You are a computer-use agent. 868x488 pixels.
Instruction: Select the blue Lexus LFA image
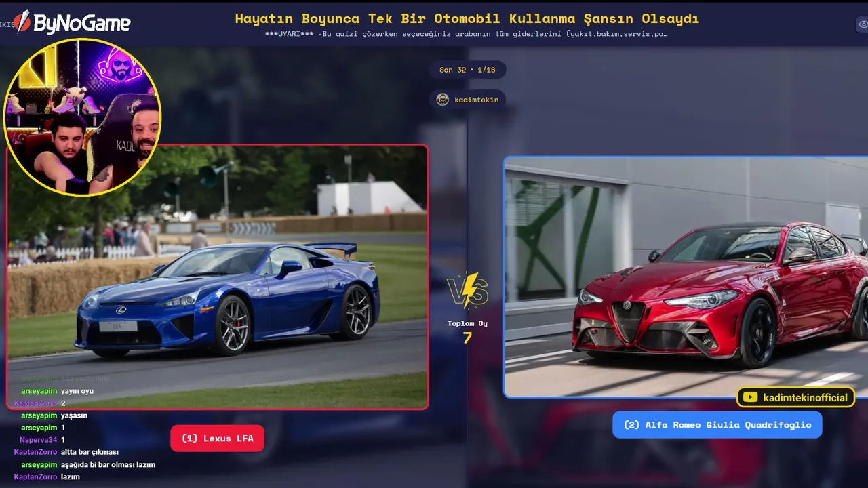217,277
